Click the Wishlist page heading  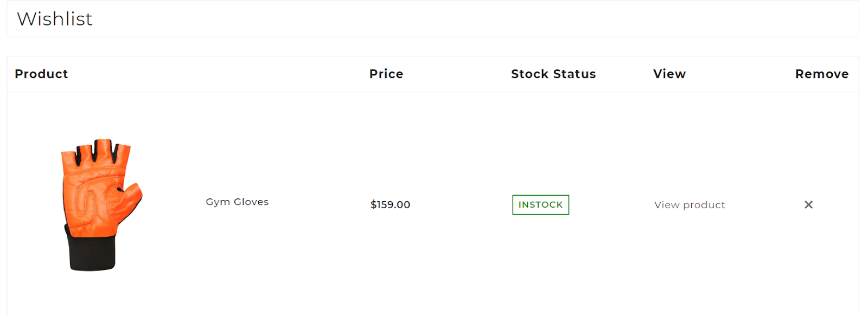pos(55,19)
